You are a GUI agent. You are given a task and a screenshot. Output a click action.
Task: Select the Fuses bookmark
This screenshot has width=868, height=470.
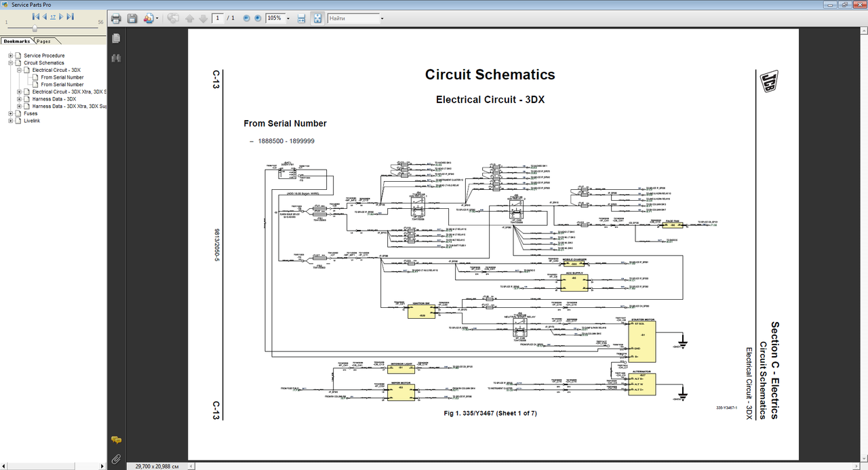31,113
